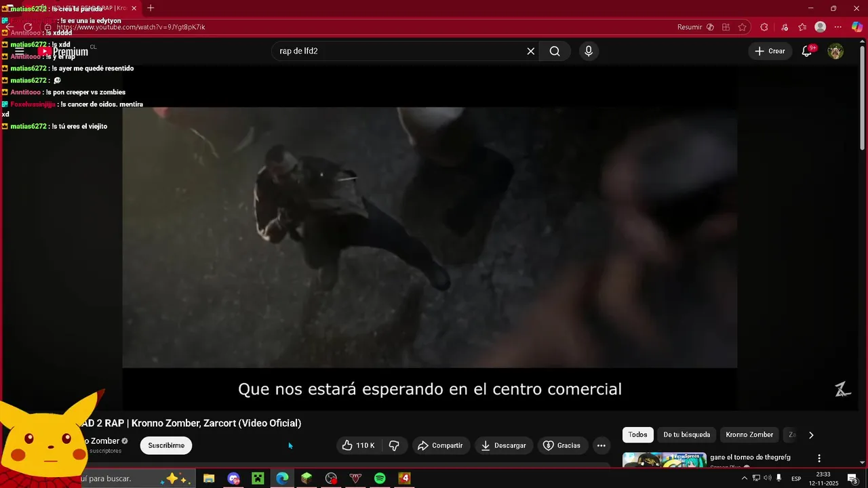Open the media control music note icon
Screen dimensions: 868x488
(785, 27)
